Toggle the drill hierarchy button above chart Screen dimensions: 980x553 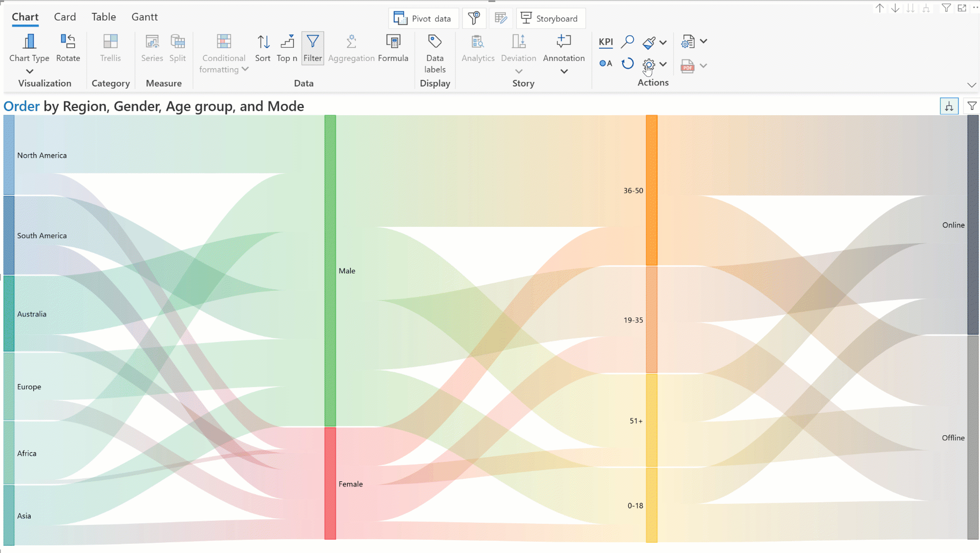tap(949, 106)
